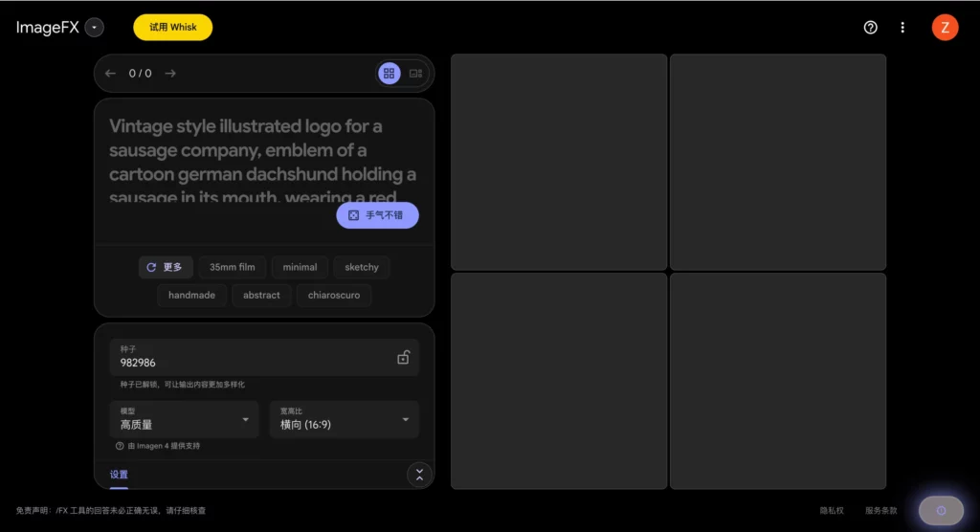Select the top-right image placeholder
Image resolution: width=980 pixels, height=532 pixels.
pyautogui.click(x=777, y=162)
